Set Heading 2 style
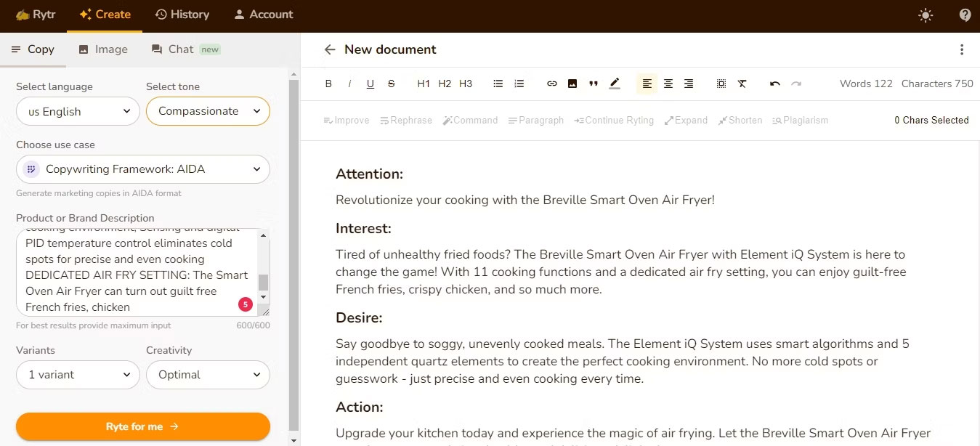Image resolution: width=980 pixels, height=446 pixels. pyautogui.click(x=445, y=84)
